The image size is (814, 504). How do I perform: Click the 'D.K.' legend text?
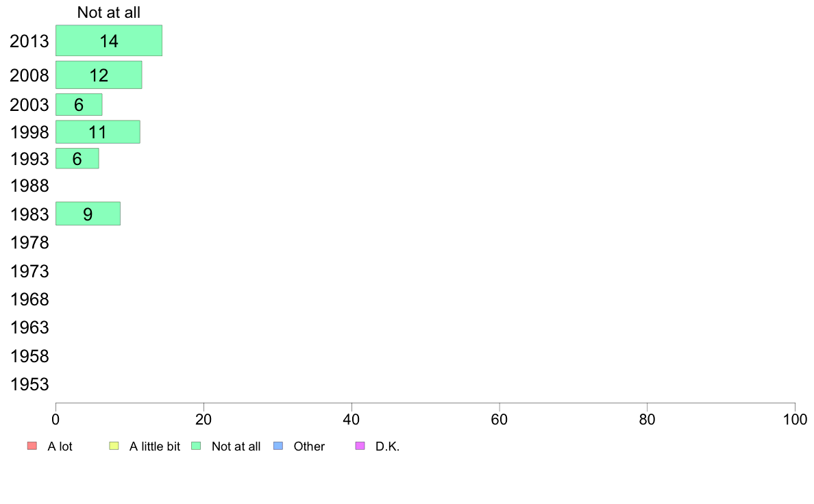[387, 446]
